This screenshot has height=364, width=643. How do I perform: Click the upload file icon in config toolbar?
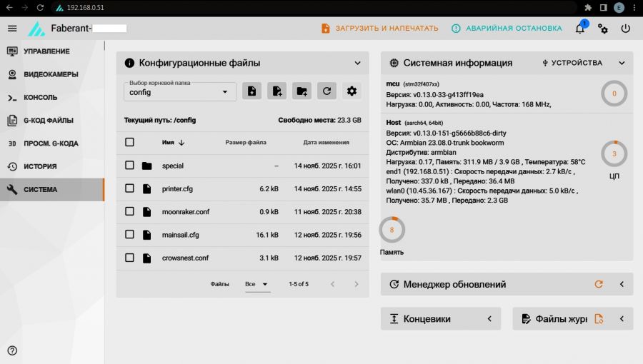[x=251, y=91]
